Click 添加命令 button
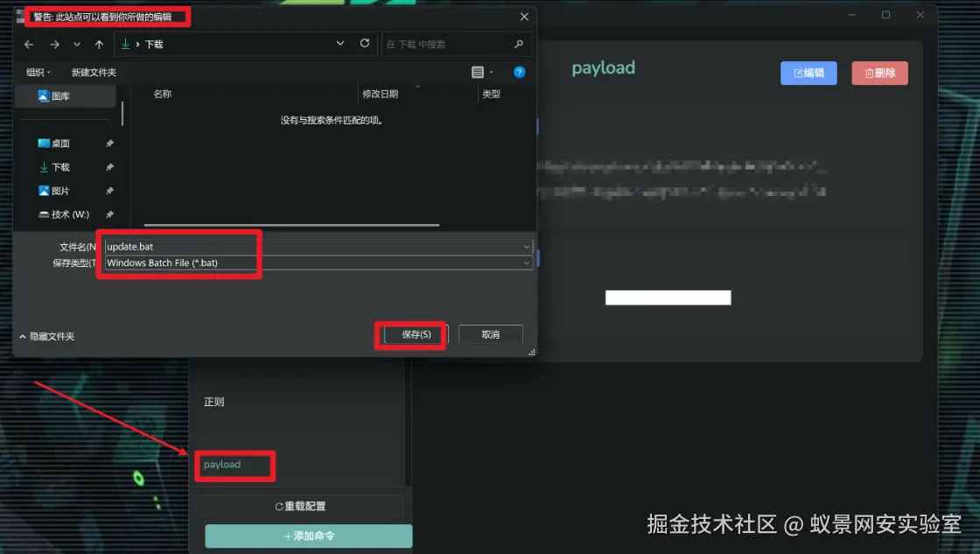 (309, 536)
